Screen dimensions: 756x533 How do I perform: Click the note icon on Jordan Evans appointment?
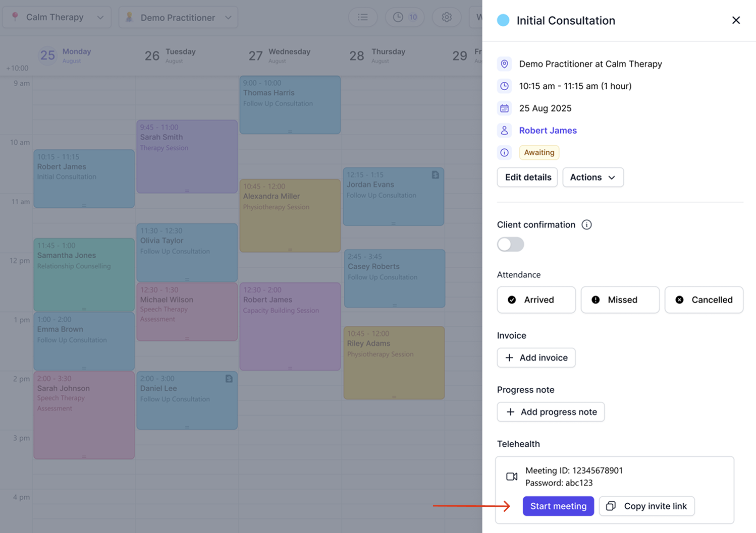[x=436, y=175]
